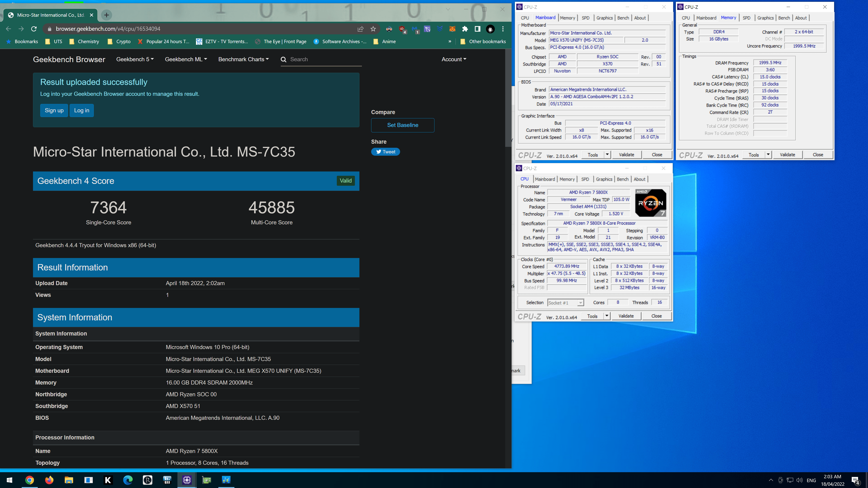
Task: Toggle Chrome side panel icon
Action: click(x=477, y=29)
